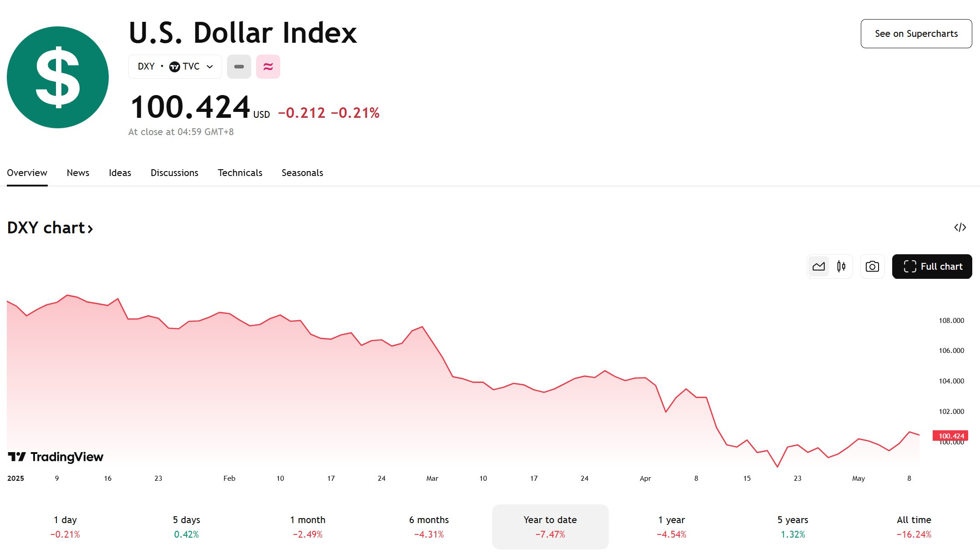Select the 1 month time range
The width and height of the screenshot is (980, 554).
click(x=308, y=527)
